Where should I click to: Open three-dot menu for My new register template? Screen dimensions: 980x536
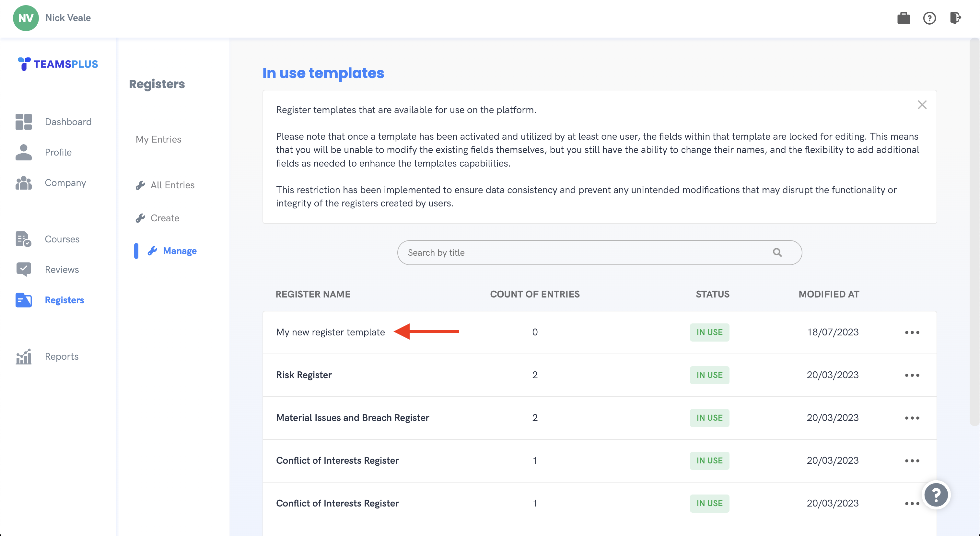[x=912, y=332]
